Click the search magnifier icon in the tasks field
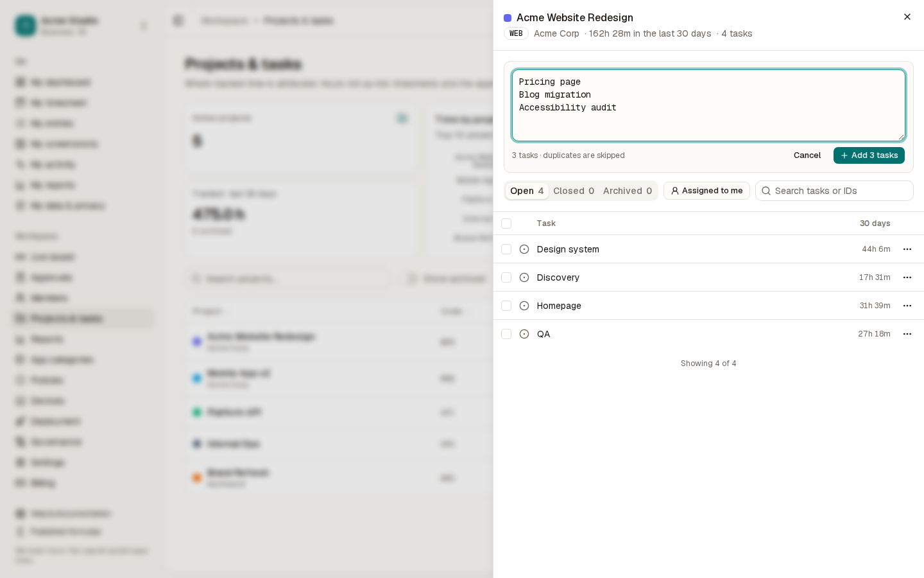This screenshot has width=924, height=578. click(x=766, y=191)
